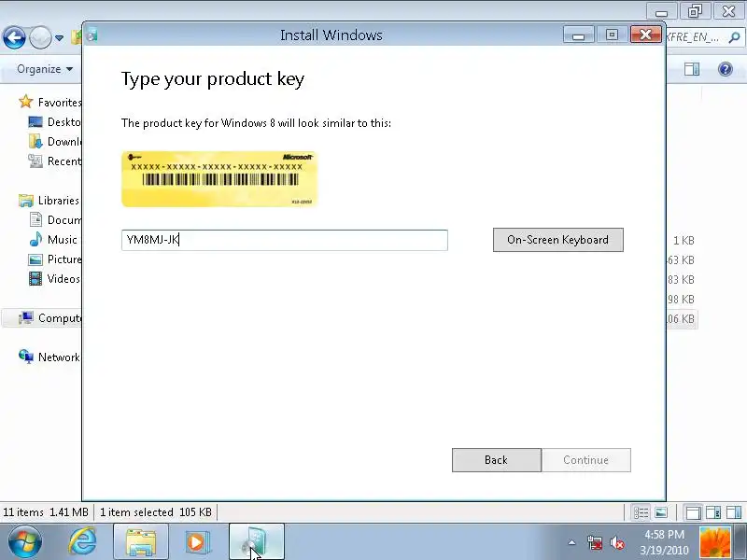Click the Network globe icon
Image resolution: width=747 pixels, height=560 pixels.
26,357
